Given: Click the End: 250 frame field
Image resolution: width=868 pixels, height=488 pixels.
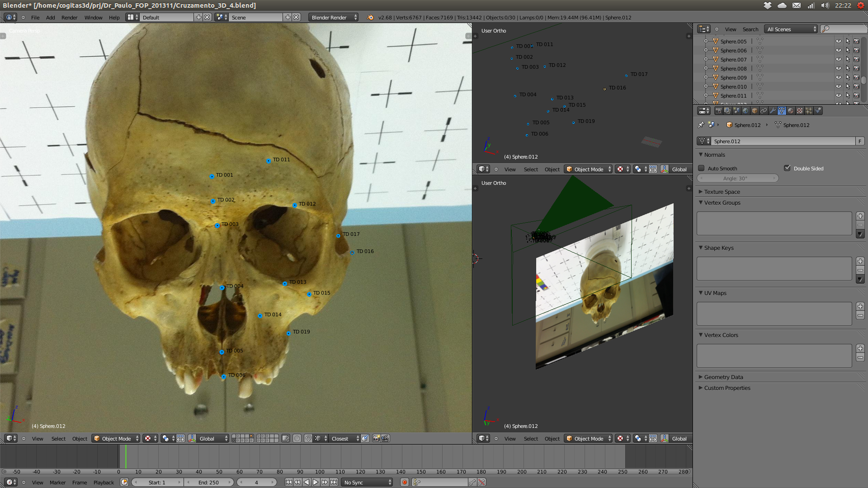Looking at the screenshot, I should point(208,482).
